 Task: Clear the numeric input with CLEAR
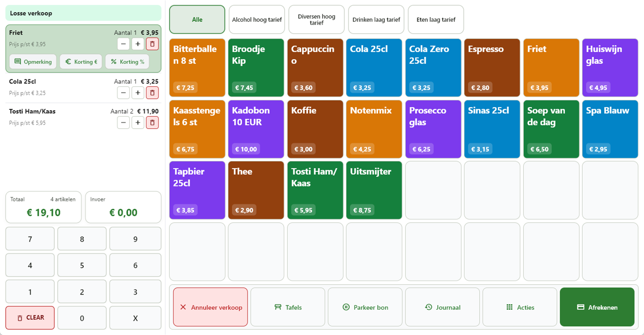(30, 318)
